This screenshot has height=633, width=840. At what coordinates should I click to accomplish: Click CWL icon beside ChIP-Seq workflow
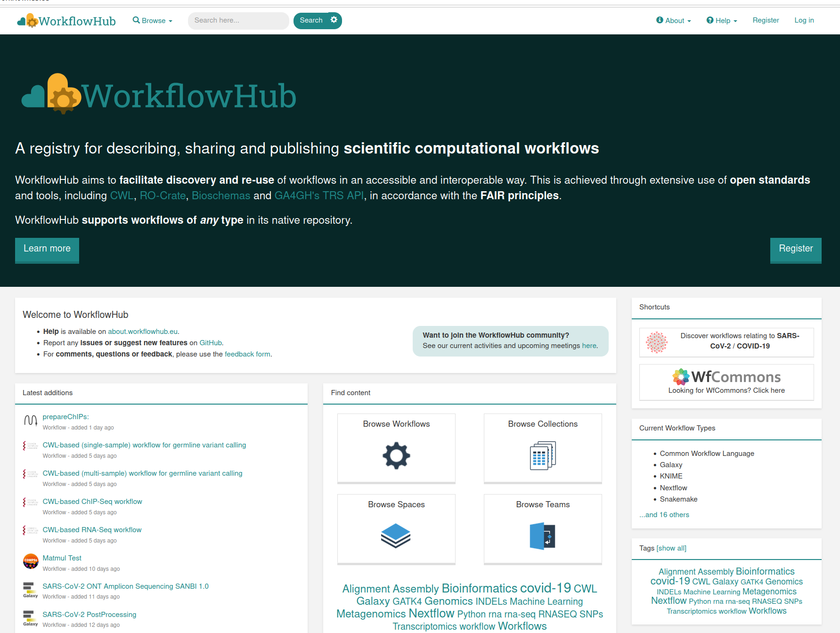31,503
